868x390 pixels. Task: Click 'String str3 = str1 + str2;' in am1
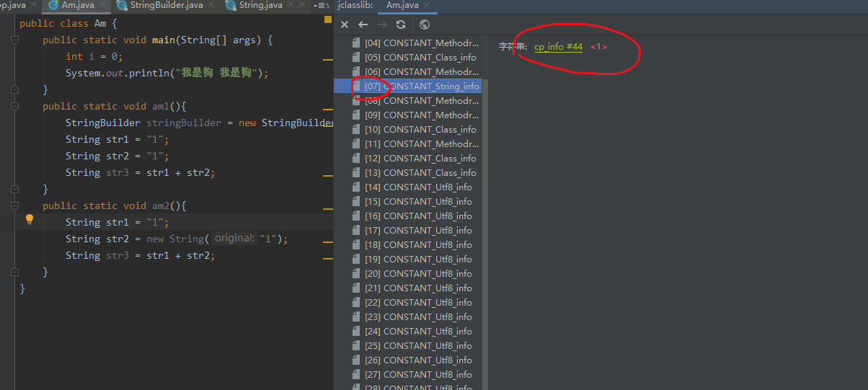(141, 172)
